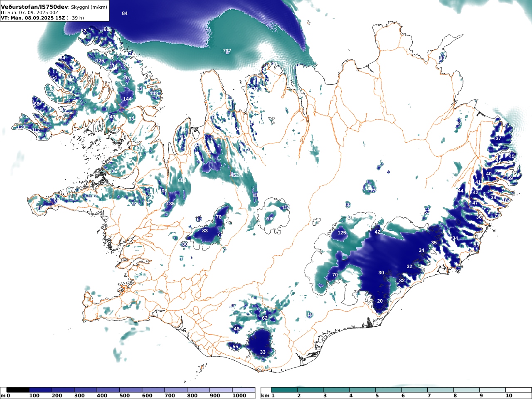Image resolution: width=532 pixels, height=399 pixels.
Task: Click the 5–6 km teal legend segment
Action: 389,390
